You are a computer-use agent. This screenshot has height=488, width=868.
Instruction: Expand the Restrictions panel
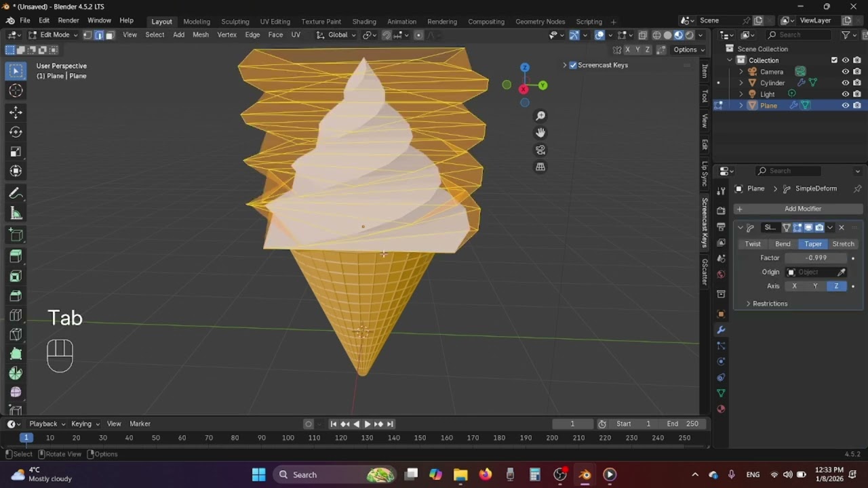770,304
